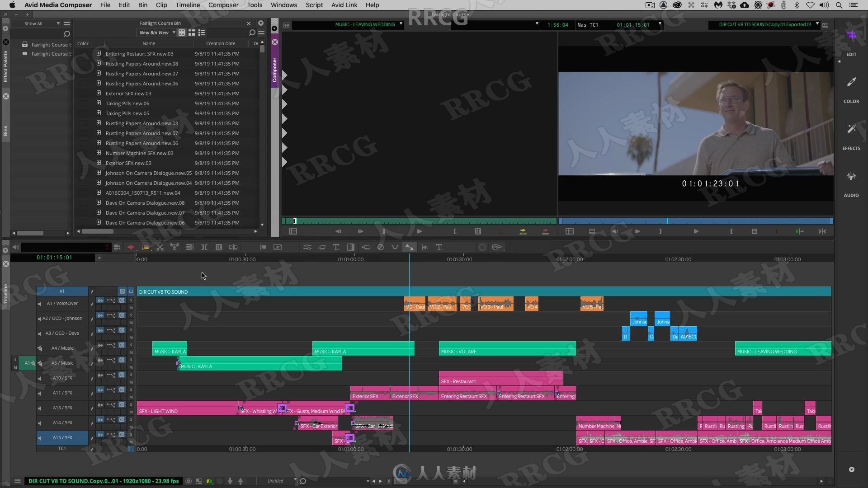Select the MUSIC - VOLARE clip in timeline
This screenshot has width=868, height=488.
click(507, 348)
